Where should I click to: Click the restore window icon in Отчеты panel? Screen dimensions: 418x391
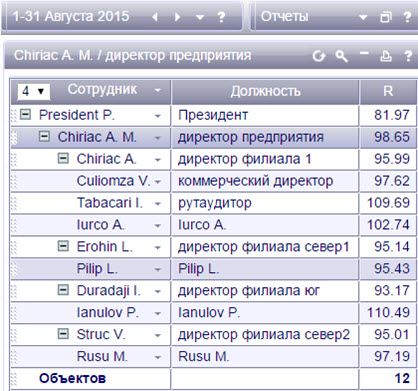click(x=386, y=17)
